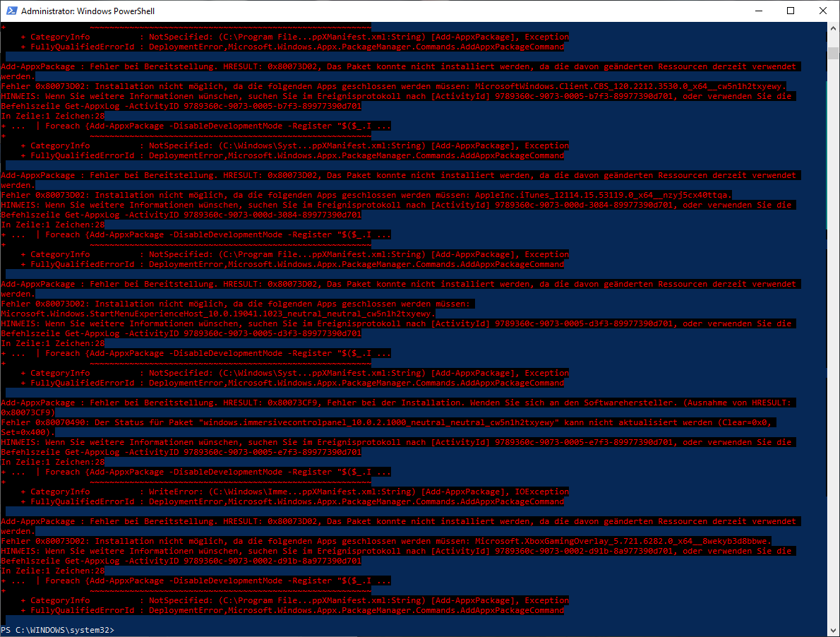Open the PowerShell title bar system menu icon

click(x=10, y=11)
